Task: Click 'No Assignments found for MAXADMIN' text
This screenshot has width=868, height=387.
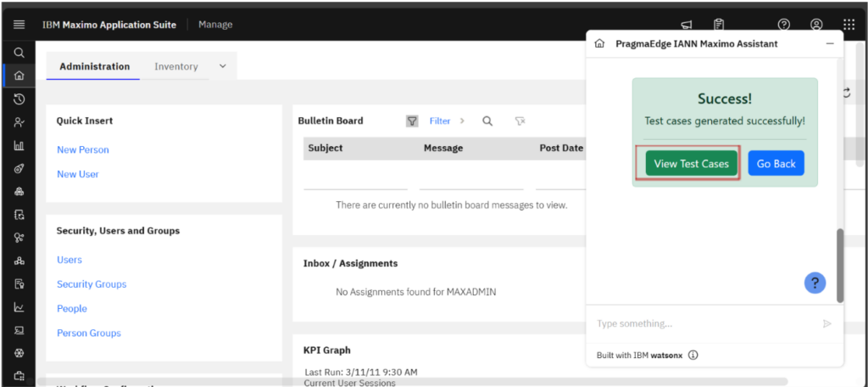Action: tap(415, 292)
